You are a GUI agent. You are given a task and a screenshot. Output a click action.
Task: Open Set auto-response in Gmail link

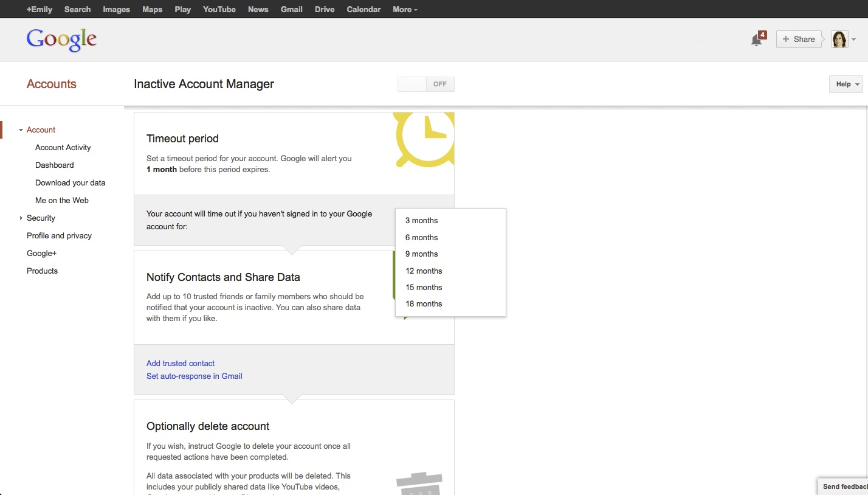tap(194, 376)
